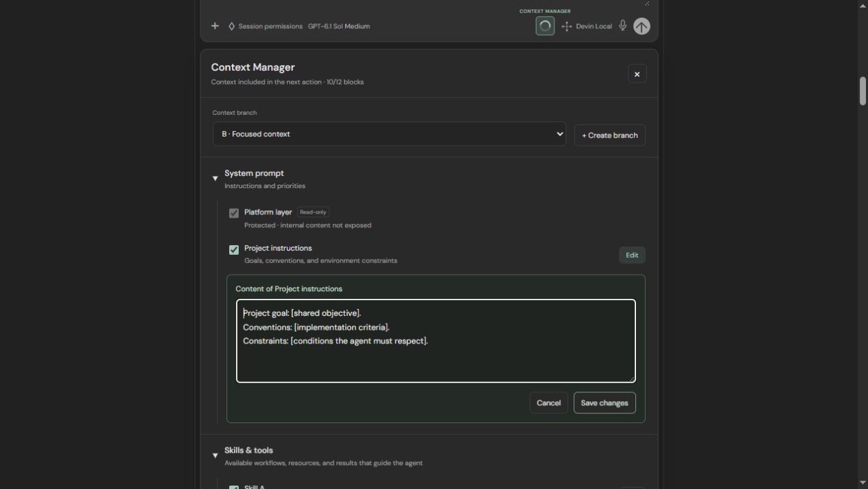Viewport: 868px width, 489px height.
Task: Cancel editing Project instructions
Action: [548, 403]
